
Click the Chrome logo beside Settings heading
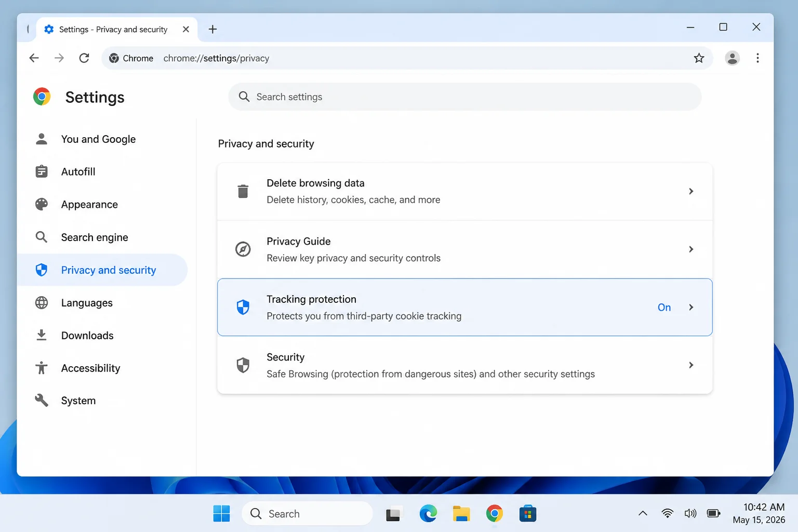point(42,97)
